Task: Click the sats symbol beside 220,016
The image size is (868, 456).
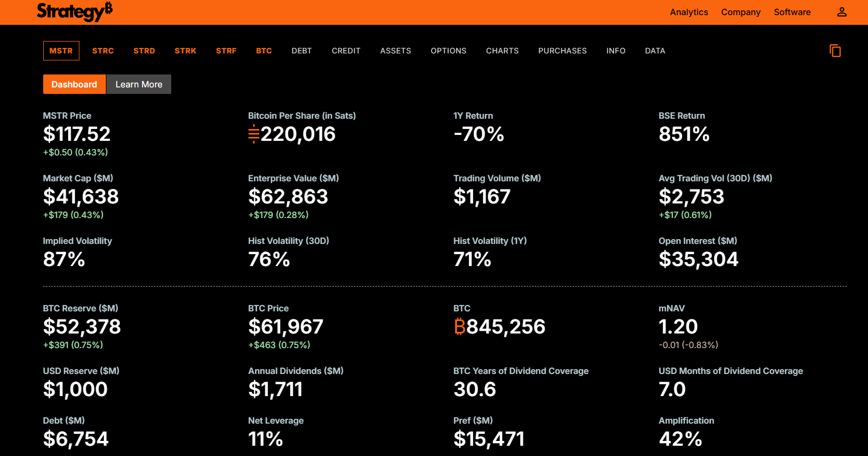Action: coord(254,134)
